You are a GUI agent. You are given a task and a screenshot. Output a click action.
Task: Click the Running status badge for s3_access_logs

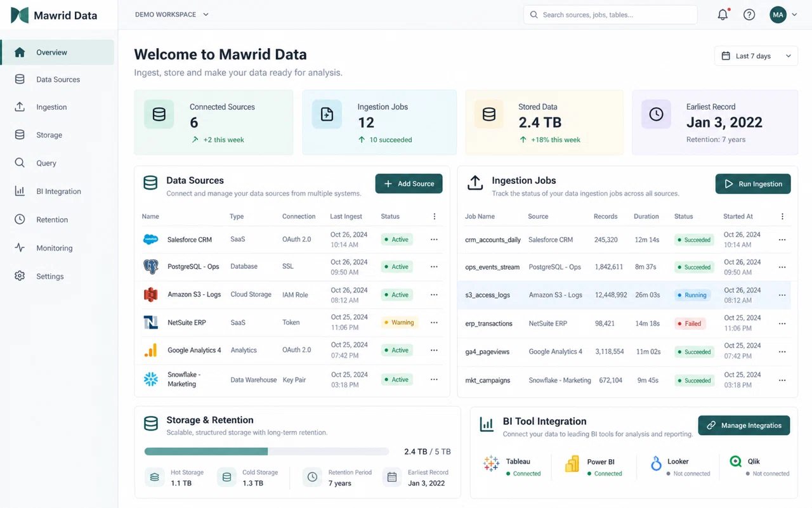click(692, 295)
